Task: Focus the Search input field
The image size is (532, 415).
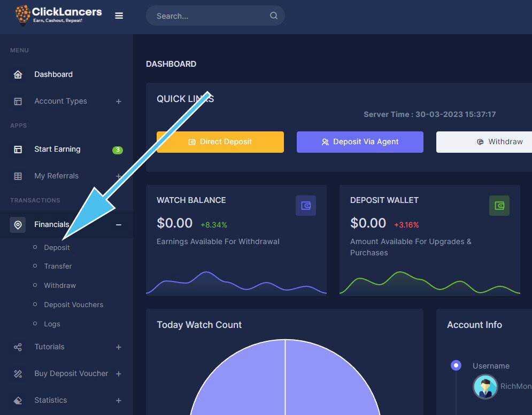Action: (215, 15)
